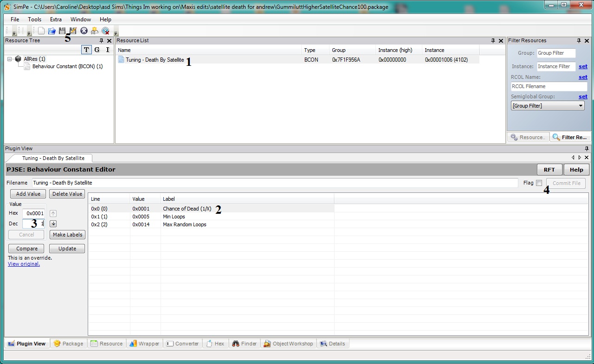This screenshot has width=594, height=364.
Task: Click the Save As floppy-with-pencil icon
Action: [x=73, y=31]
